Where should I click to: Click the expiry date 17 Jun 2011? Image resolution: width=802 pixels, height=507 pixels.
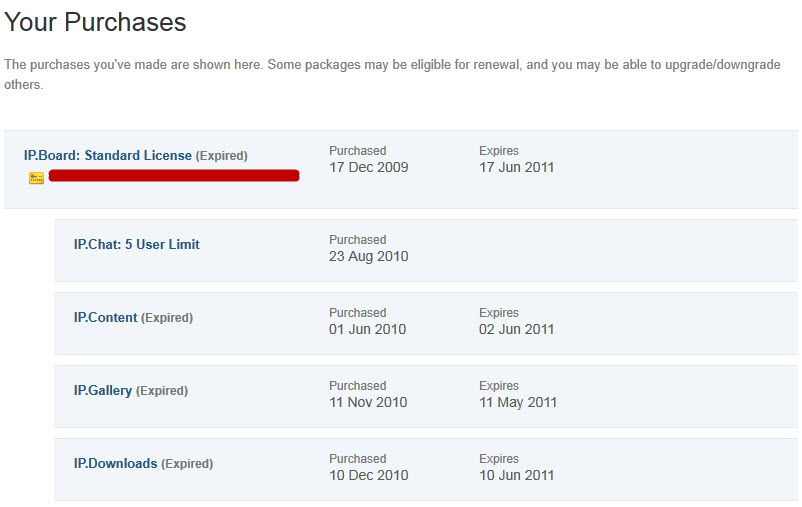click(517, 167)
